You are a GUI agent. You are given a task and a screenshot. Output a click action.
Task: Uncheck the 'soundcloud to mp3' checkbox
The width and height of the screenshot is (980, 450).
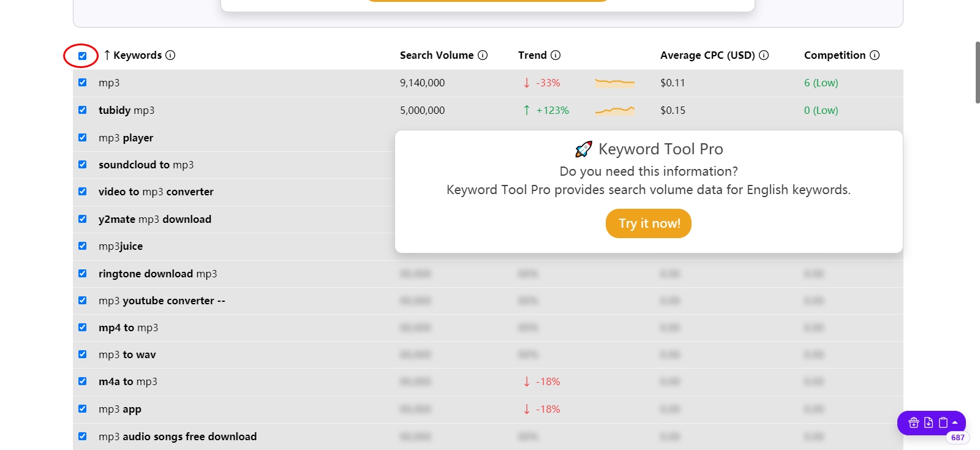pos(82,165)
